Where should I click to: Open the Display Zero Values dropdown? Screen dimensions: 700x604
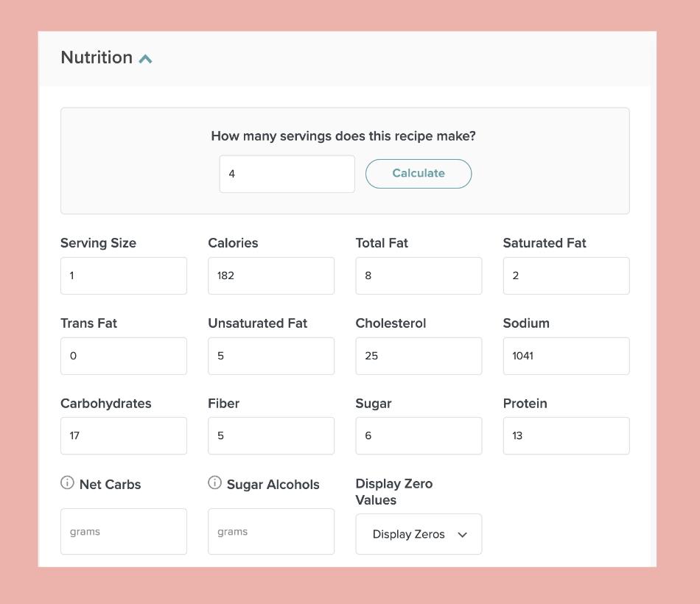pos(419,534)
